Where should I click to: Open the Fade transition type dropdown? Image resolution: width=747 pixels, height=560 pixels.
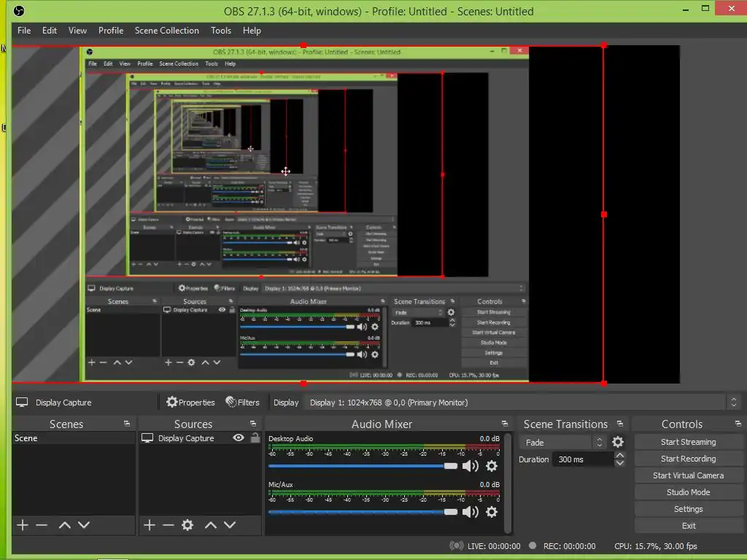(x=562, y=443)
